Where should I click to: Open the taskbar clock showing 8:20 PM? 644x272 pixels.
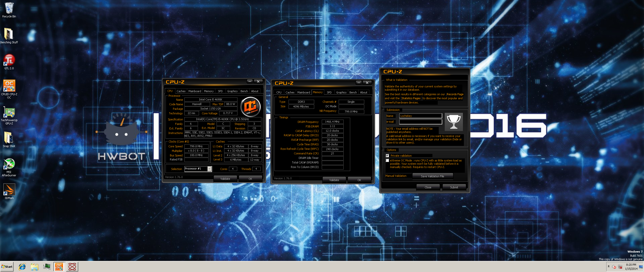point(631,267)
